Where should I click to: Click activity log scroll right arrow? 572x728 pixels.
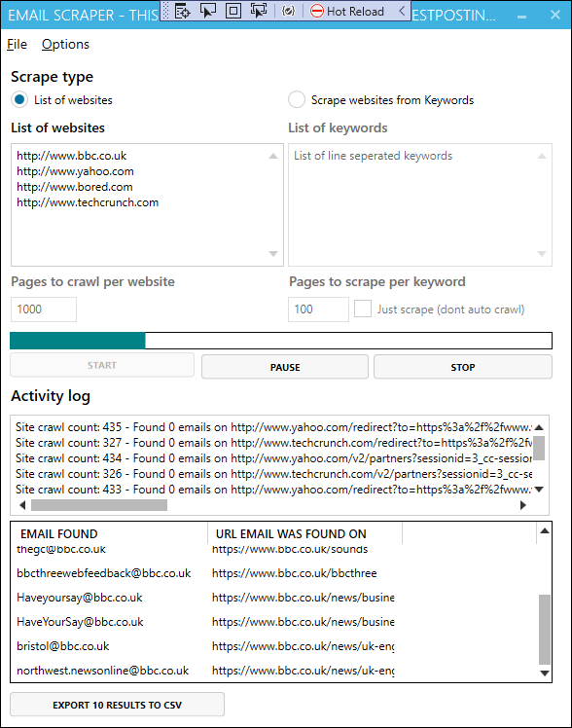tap(523, 505)
